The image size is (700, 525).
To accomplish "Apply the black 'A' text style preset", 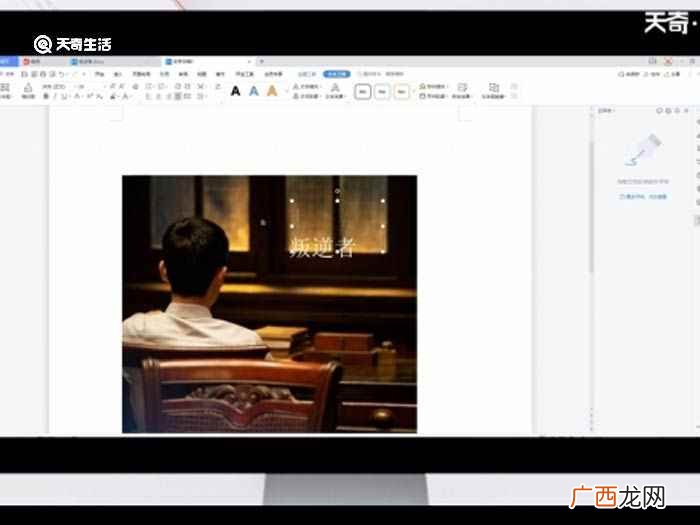I will tap(235, 92).
